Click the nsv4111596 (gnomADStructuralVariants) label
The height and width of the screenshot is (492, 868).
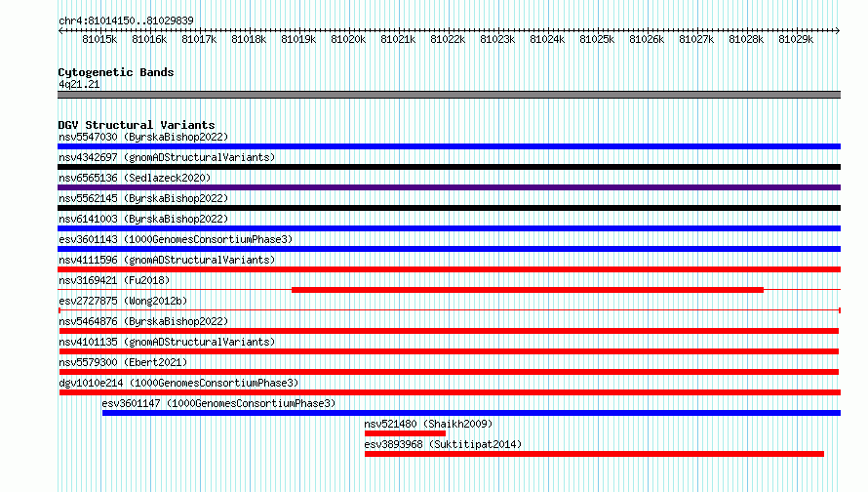[167, 260]
